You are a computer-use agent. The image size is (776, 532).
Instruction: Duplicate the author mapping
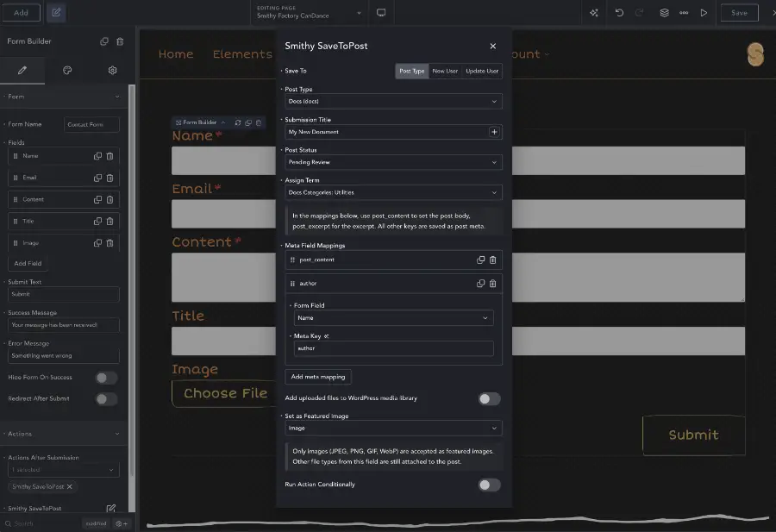click(x=480, y=284)
